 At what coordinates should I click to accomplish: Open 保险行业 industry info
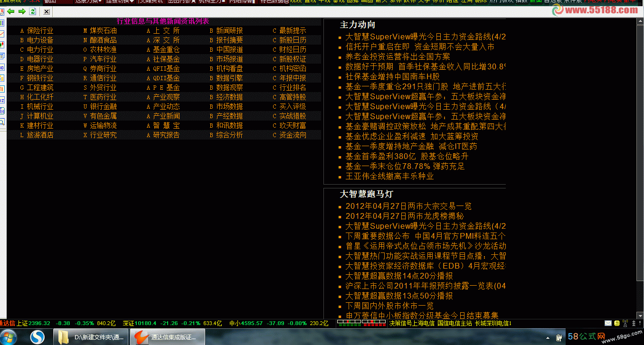(40, 31)
